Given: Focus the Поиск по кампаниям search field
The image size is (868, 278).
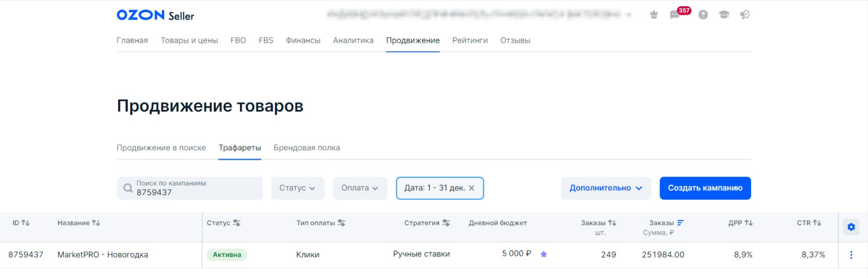Looking at the screenshot, I should click(190, 188).
